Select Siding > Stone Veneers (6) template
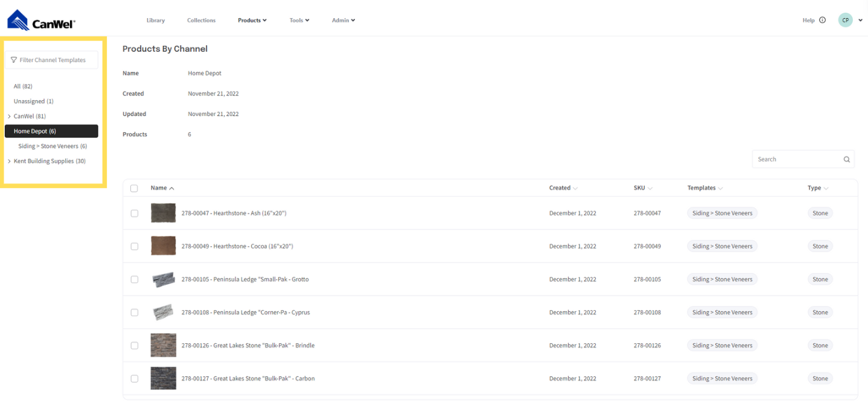 pos(53,146)
